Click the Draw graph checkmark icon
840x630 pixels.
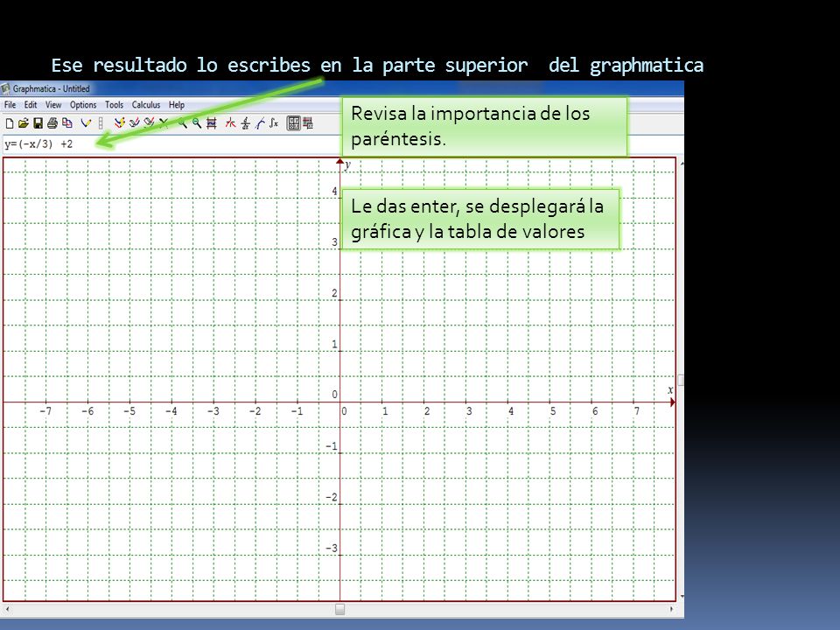point(86,123)
